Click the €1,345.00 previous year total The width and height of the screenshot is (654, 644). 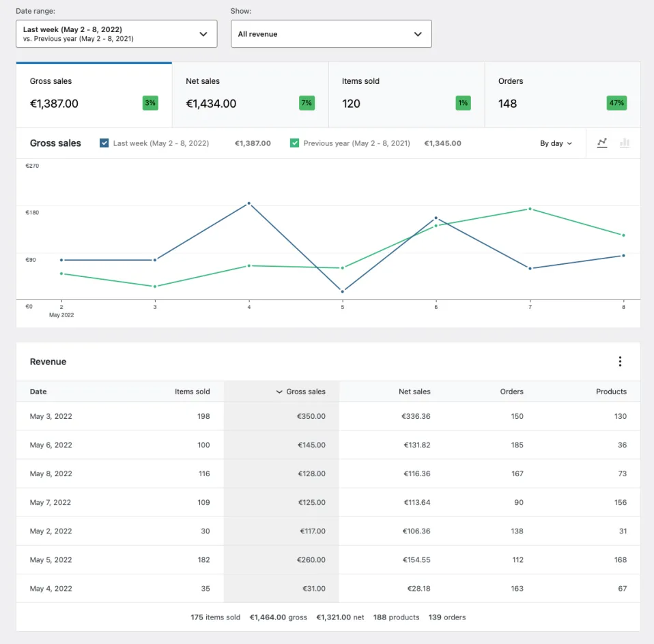click(x=442, y=143)
